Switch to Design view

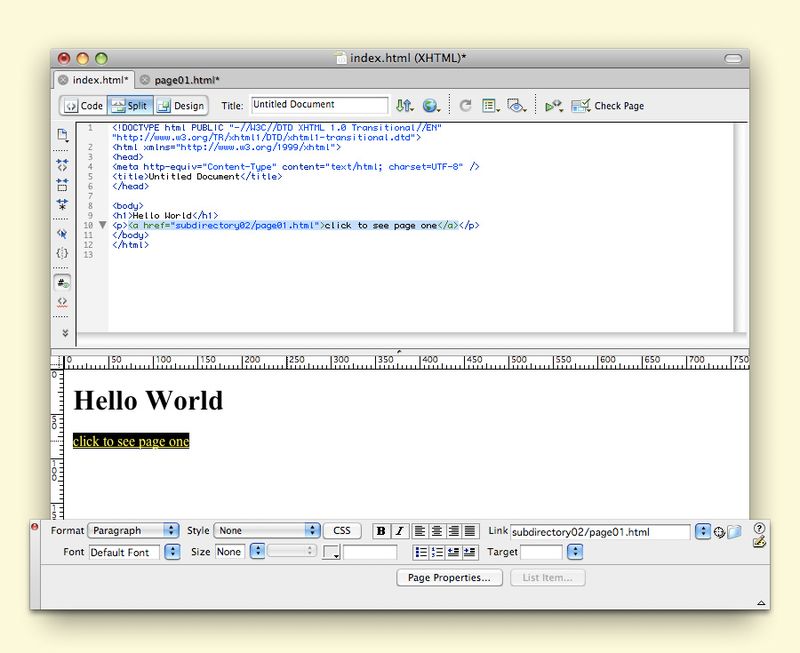[180, 105]
